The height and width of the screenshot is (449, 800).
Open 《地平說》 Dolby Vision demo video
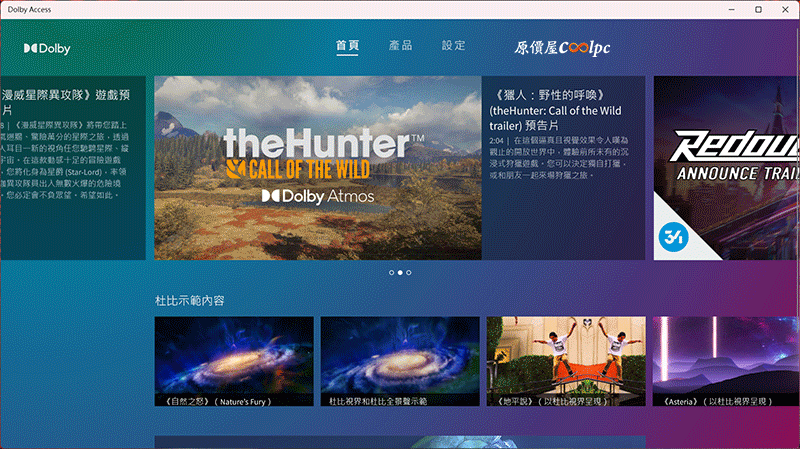coord(566,361)
